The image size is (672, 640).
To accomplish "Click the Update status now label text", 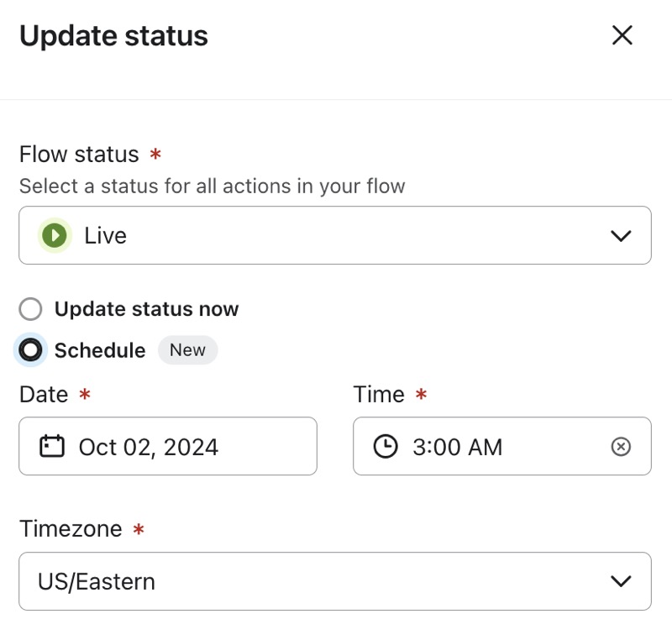I will 146,309.
